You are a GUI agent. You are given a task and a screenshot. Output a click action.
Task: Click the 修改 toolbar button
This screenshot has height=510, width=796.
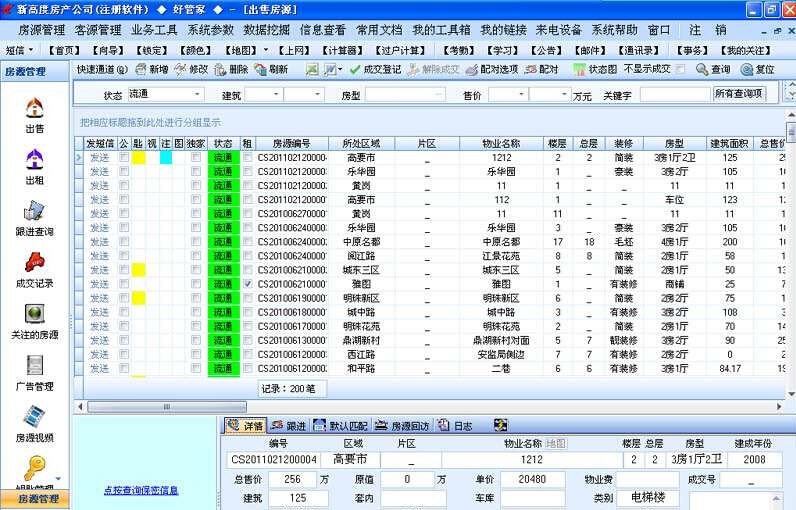[191, 69]
